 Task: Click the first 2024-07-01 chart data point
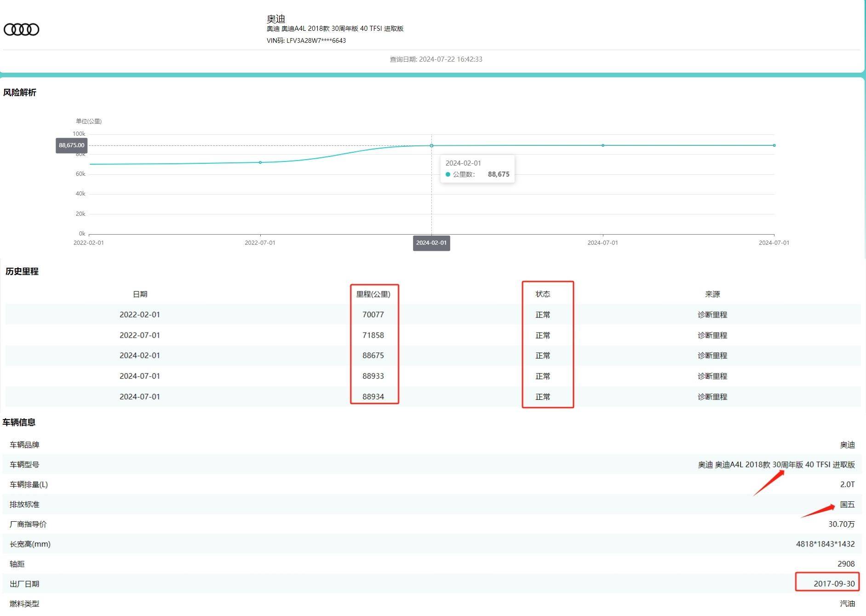point(603,145)
